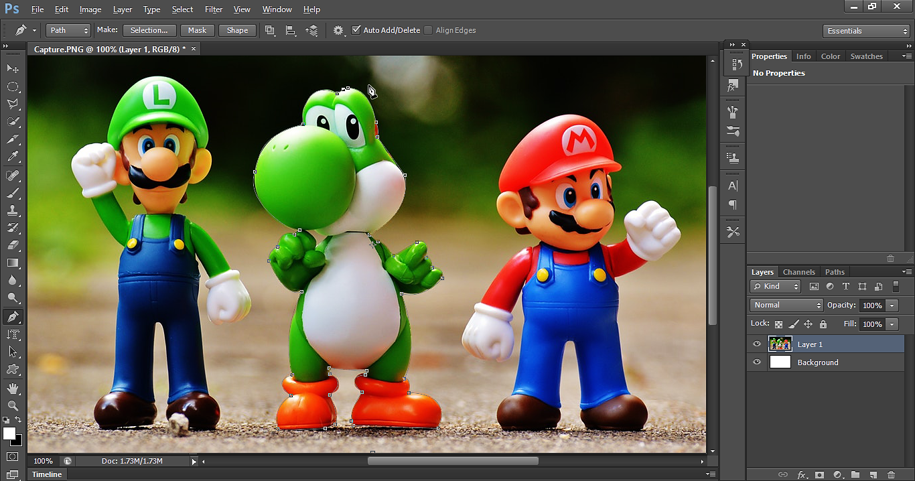Screen dimensions: 915x481
Task: Open the Select menu
Action: (x=182, y=9)
